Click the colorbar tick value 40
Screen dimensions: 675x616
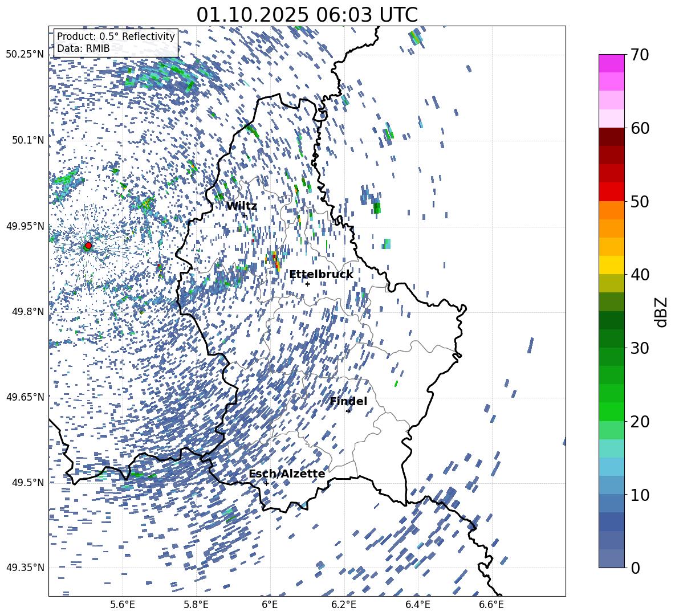point(640,275)
